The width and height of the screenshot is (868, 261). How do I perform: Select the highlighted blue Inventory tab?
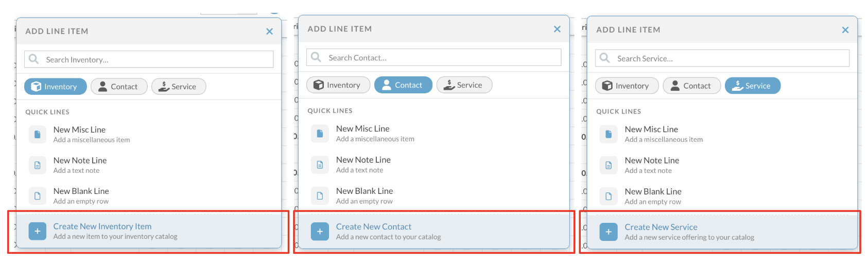click(54, 87)
